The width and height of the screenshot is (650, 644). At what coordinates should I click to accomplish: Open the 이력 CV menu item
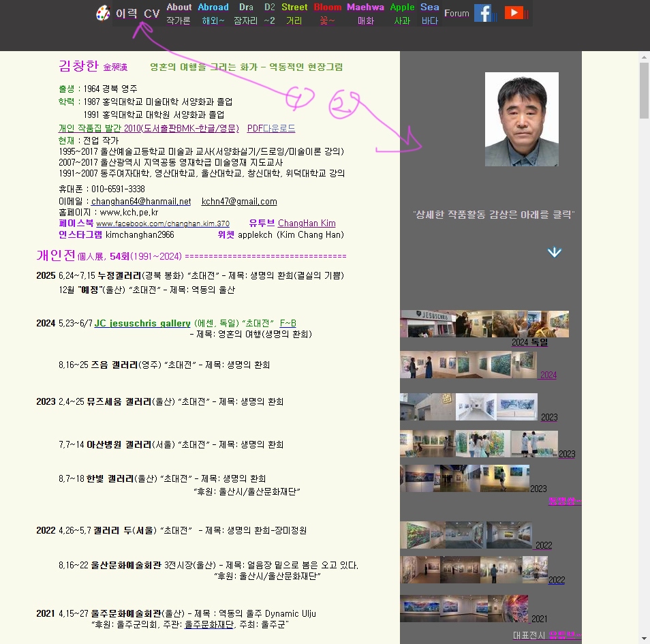[138, 14]
